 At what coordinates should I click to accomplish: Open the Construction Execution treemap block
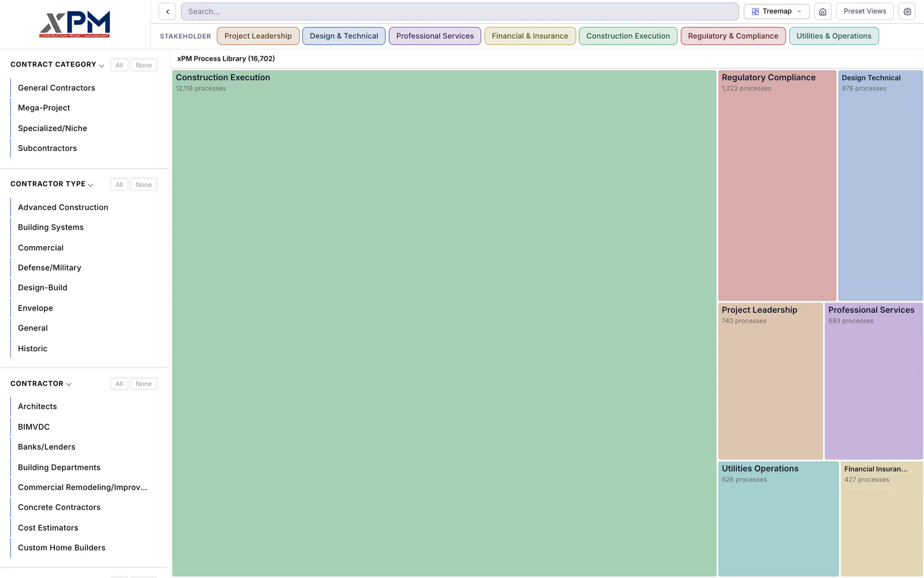tap(444, 323)
